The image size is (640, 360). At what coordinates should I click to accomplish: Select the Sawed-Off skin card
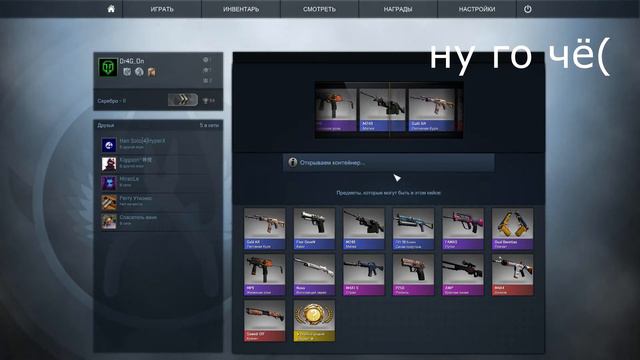coord(264,321)
